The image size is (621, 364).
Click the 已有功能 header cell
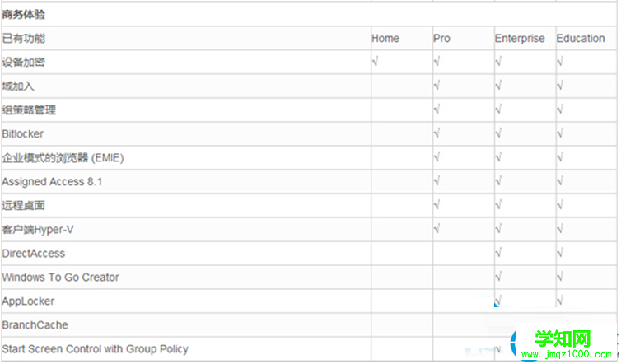pyautogui.click(x=24, y=39)
